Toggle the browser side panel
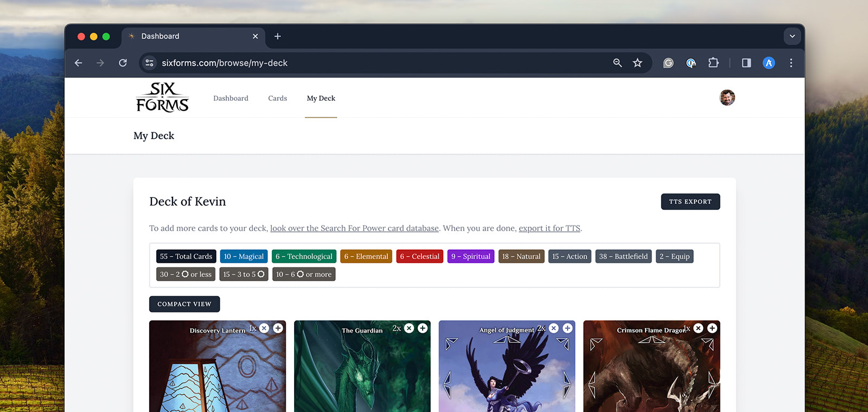Viewport: 868px width, 412px height. click(x=746, y=63)
